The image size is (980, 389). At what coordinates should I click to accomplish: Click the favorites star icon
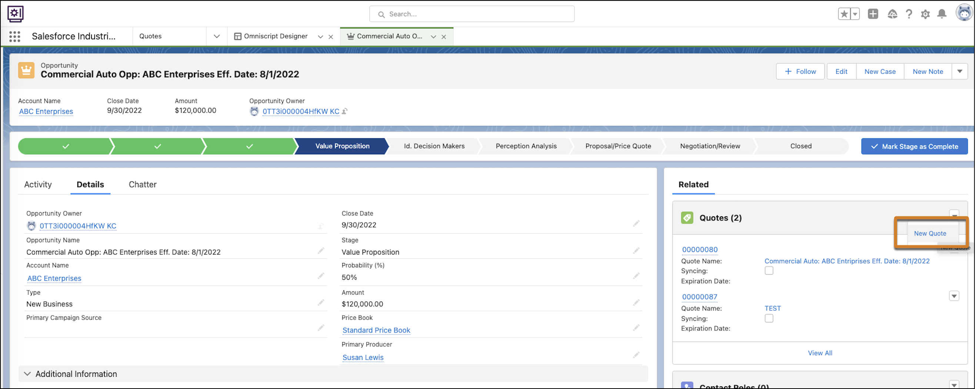844,14
